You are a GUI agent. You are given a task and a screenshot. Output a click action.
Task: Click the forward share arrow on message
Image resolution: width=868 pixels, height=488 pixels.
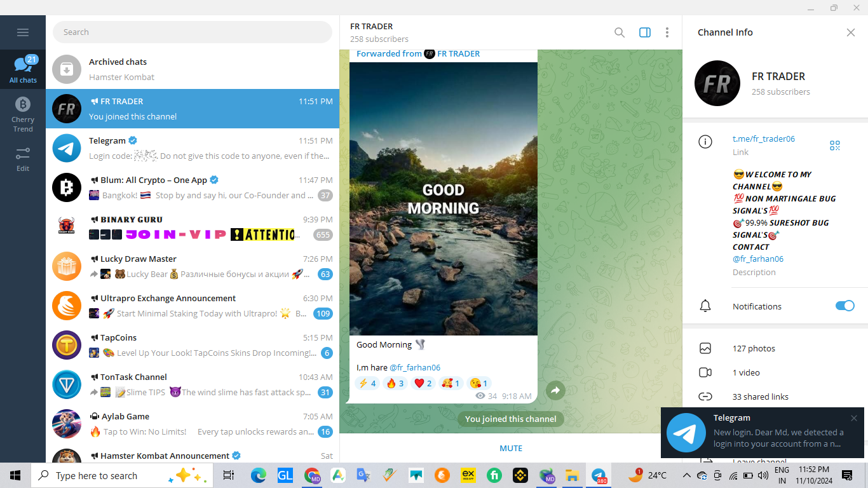[555, 391]
